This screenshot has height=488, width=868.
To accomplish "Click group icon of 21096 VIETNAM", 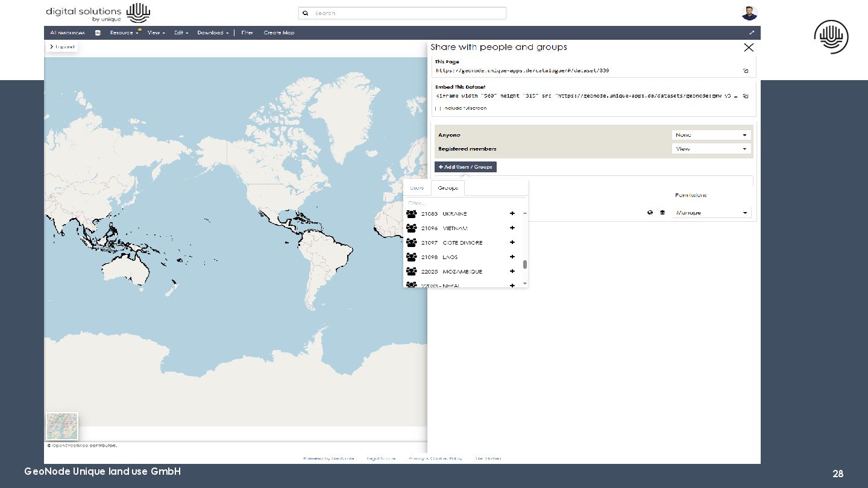I will click(x=412, y=228).
